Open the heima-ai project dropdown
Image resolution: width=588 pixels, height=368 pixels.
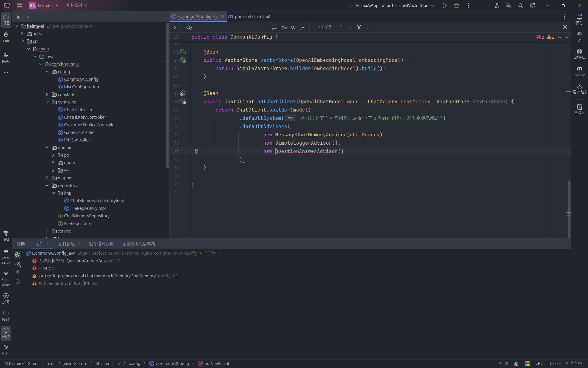(x=44, y=5)
